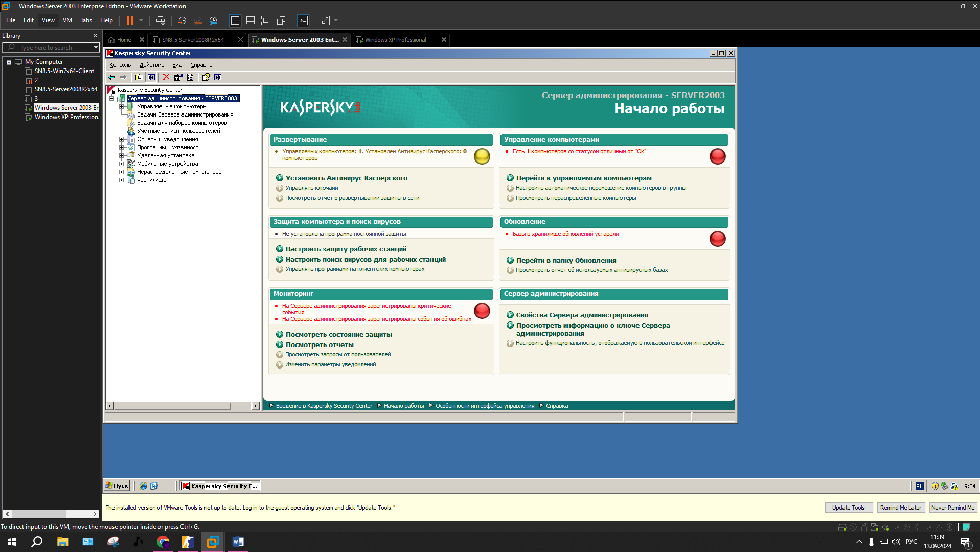Click the yellow status indicator in Развертывание

(x=482, y=156)
